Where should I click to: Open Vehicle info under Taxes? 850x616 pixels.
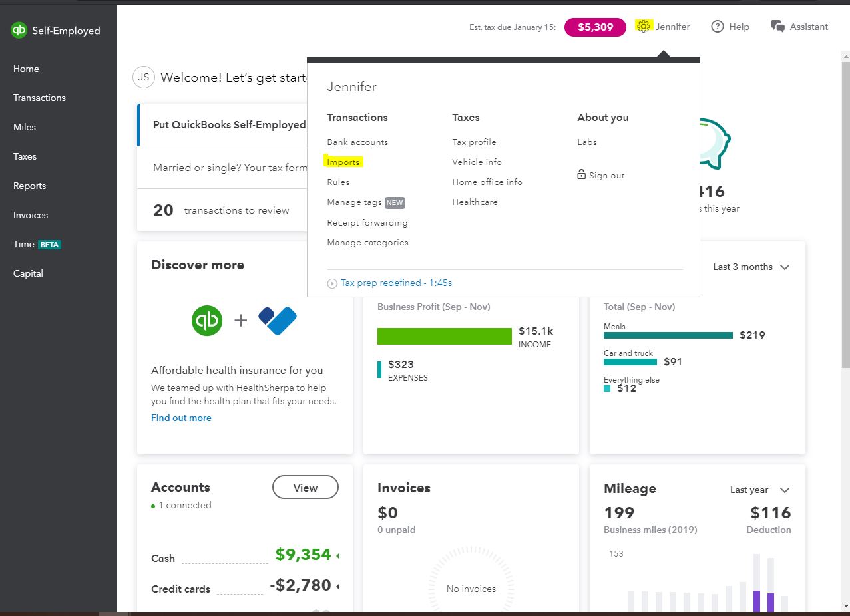pyautogui.click(x=477, y=162)
